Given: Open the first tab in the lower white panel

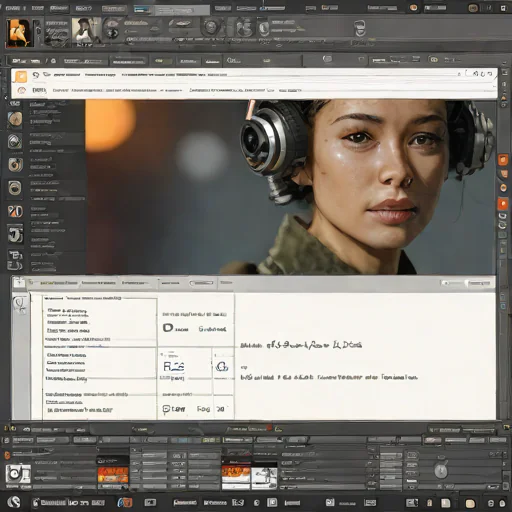Looking at the screenshot, I should (x=58, y=283).
